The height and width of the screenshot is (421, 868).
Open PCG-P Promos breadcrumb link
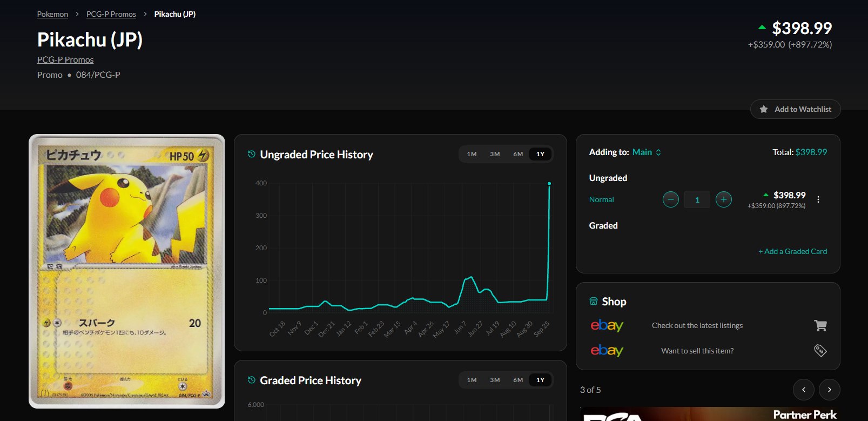coord(111,14)
